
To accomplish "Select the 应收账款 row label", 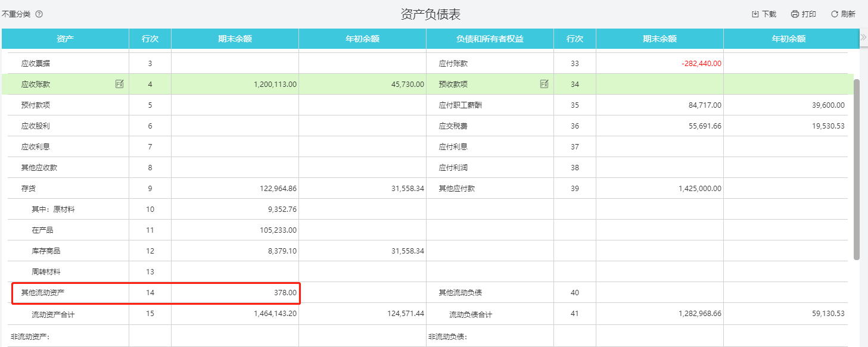I will point(36,84).
